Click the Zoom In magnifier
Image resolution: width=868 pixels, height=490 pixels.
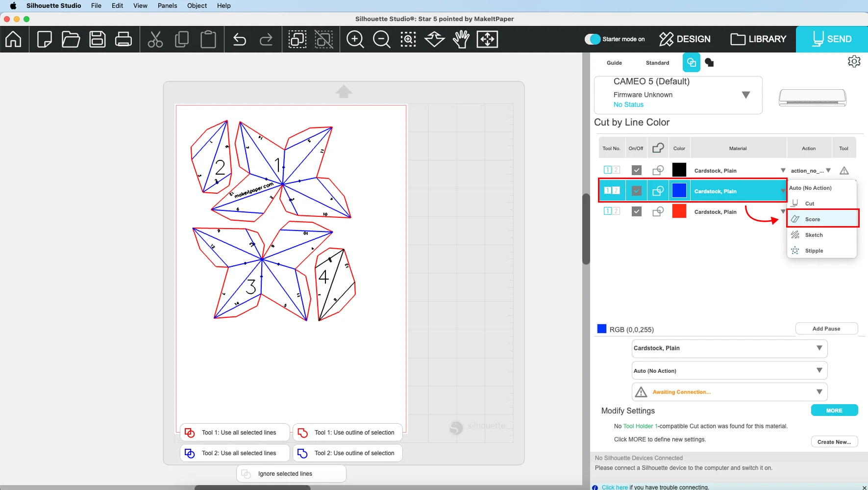[355, 39]
